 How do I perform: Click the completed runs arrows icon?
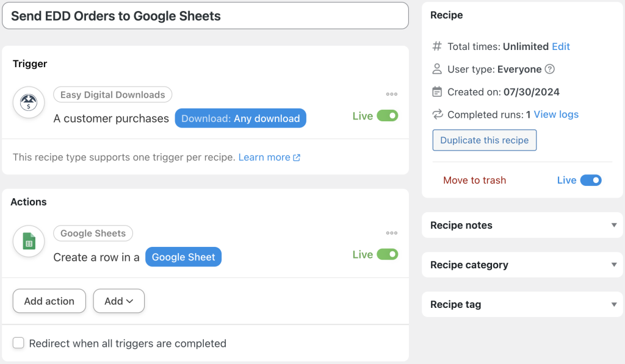[436, 115]
